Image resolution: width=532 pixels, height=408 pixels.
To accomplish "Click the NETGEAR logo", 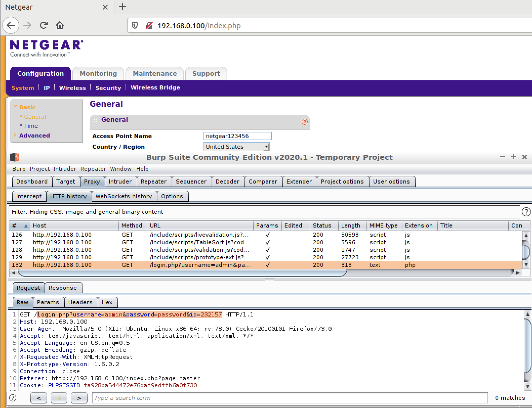I will click(x=46, y=48).
